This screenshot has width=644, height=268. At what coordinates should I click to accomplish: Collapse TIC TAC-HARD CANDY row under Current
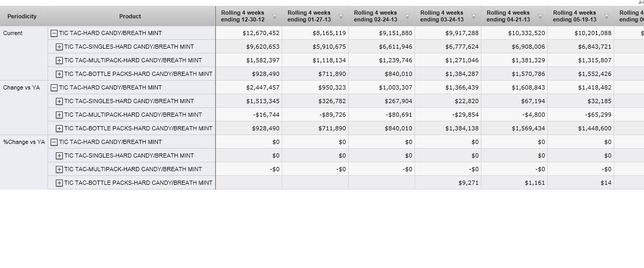54,33
